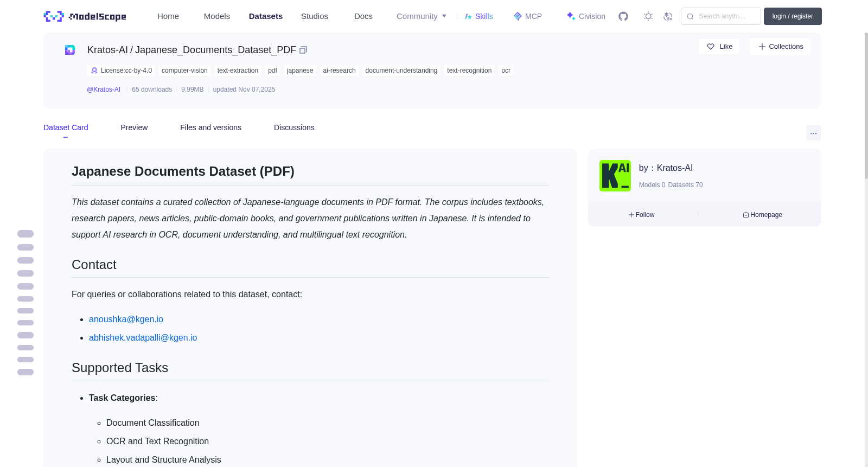
Task: Click the page's vertical scrollbar
Action: 866,106
